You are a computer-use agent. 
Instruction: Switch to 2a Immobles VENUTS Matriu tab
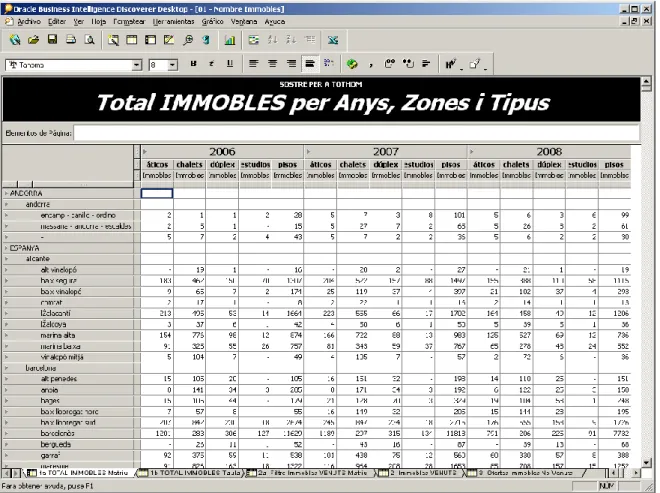click(x=311, y=473)
